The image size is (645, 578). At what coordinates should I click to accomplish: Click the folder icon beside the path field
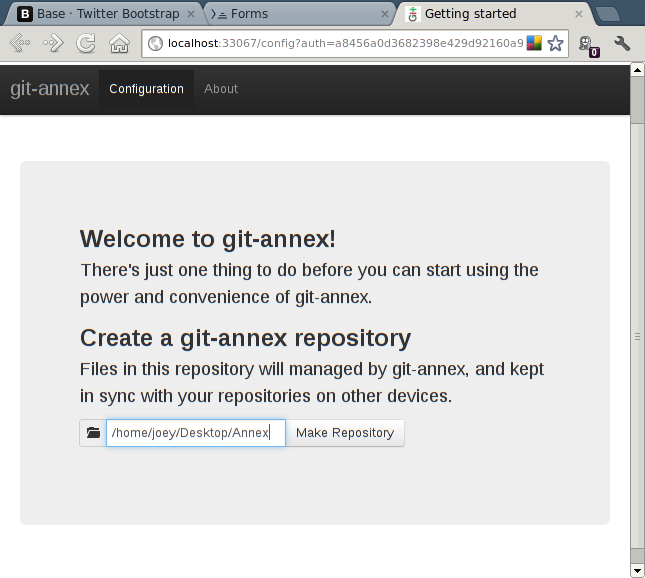[x=93, y=433]
